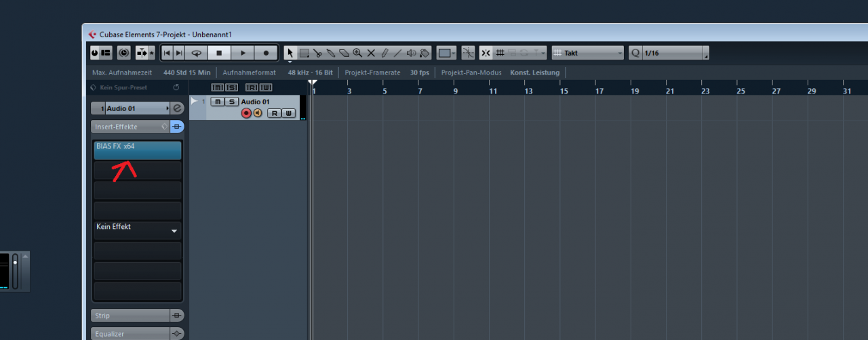868x340 pixels.
Task: Toggle Read automation on Audio 01
Action: (274, 113)
